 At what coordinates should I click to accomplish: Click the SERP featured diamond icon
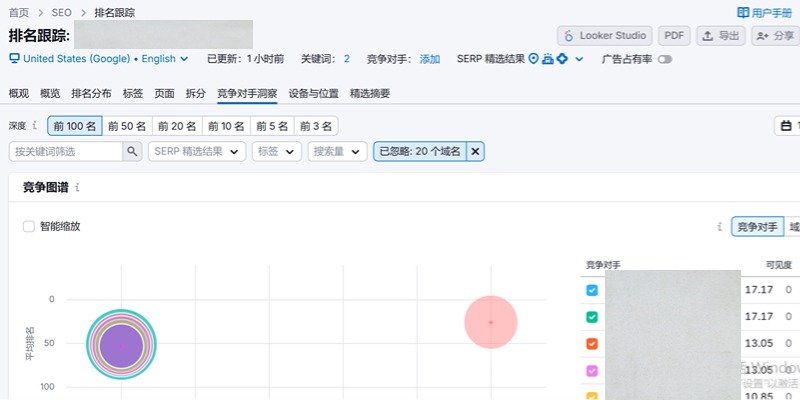click(562, 59)
